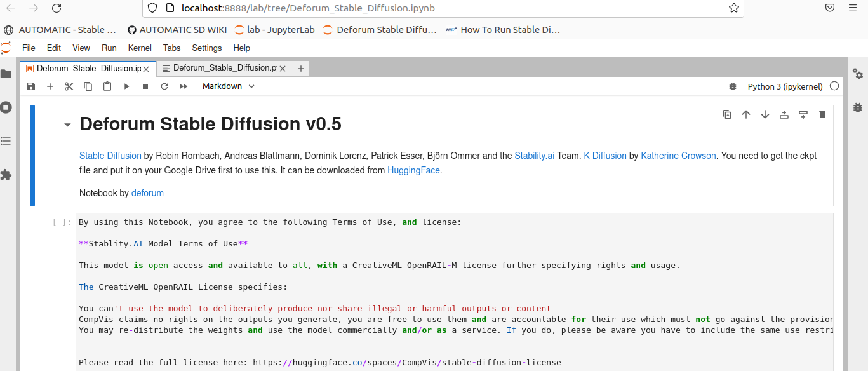The height and width of the screenshot is (371, 868).
Task: Interrupt the kernel with stop icon
Action: pyautogui.click(x=145, y=86)
